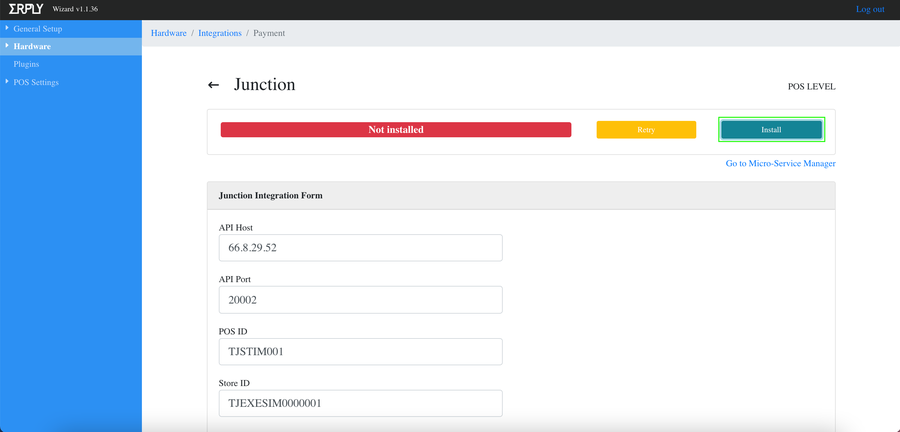Open the Go to Micro-Service Manager link
The height and width of the screenshot is (432, 900).
781,164
